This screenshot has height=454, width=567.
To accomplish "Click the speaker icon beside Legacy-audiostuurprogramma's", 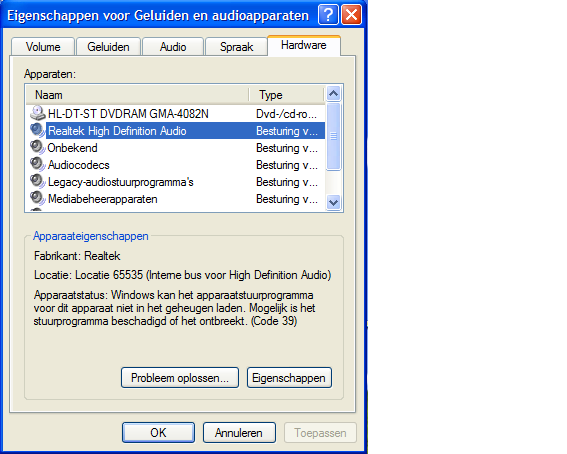I will coord(37,181).
